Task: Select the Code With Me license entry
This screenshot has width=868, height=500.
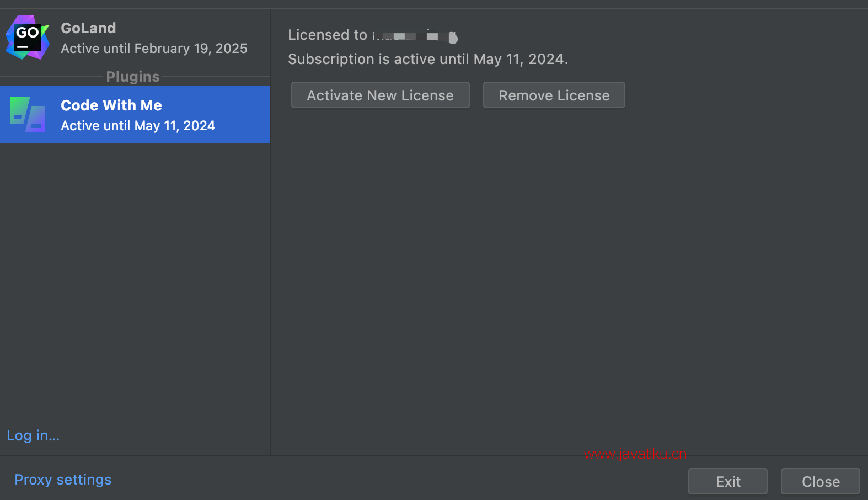Action: 135,115
